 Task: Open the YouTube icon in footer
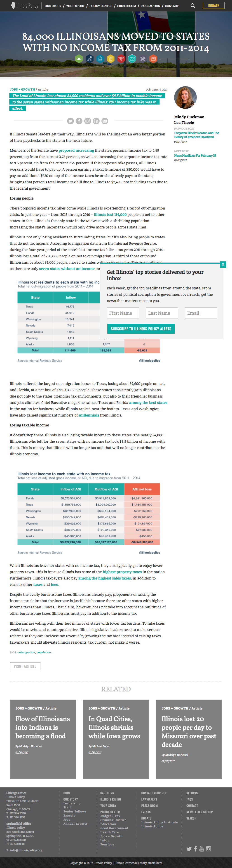pyautogui.click(x=202, y=849)
